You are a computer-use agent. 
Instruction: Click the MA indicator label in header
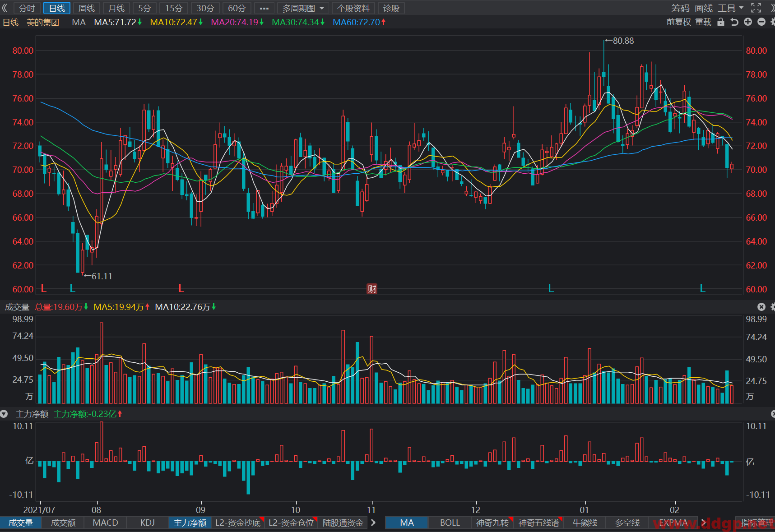pyautogui.click(x=79, y=22)
